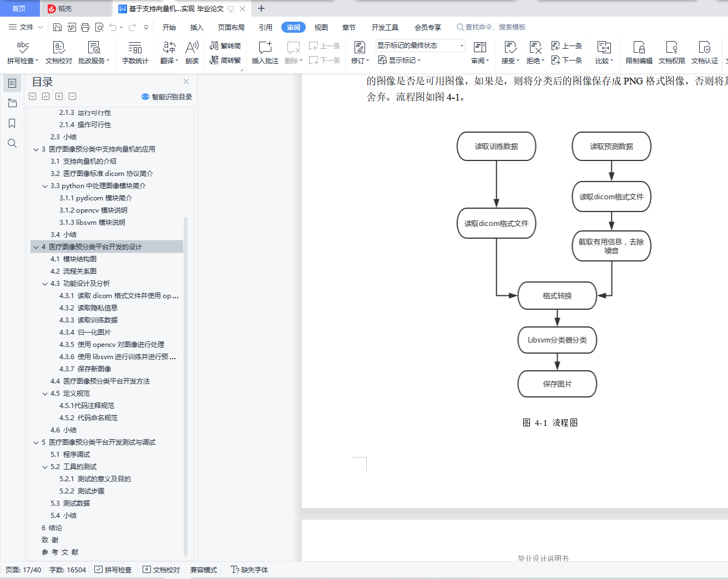Open the compare documents (比较) tool
728x579 pixels.
604,52
